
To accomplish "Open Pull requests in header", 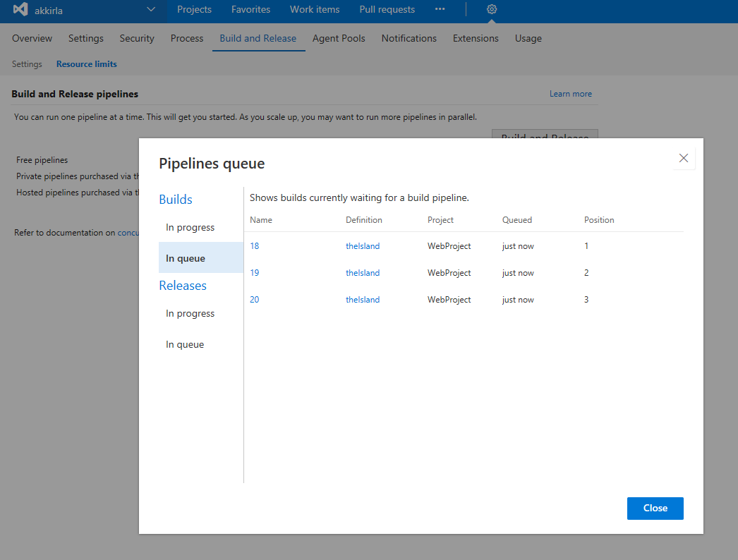I will (x=387, y=9).
